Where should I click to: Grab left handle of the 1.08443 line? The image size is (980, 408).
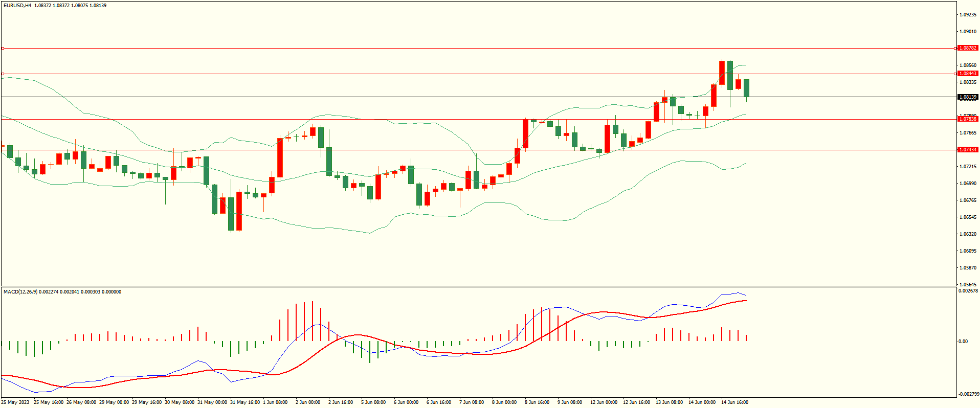[3, 74]
